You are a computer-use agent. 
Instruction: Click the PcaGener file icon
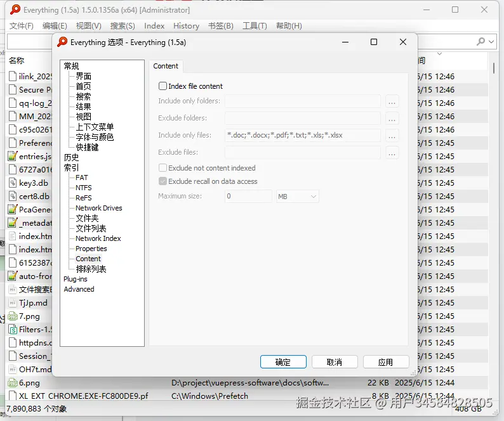(x=13, y=210)
